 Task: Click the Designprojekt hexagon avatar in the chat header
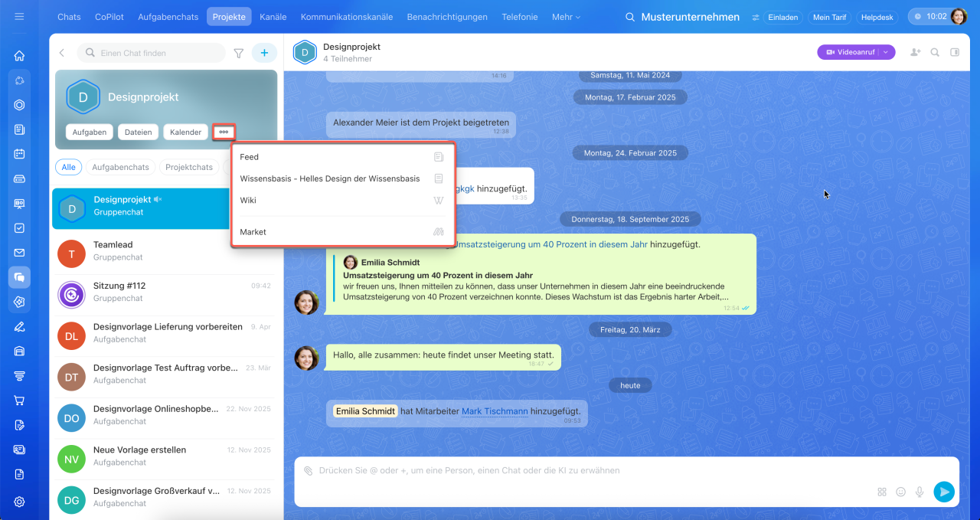[305, 52]
